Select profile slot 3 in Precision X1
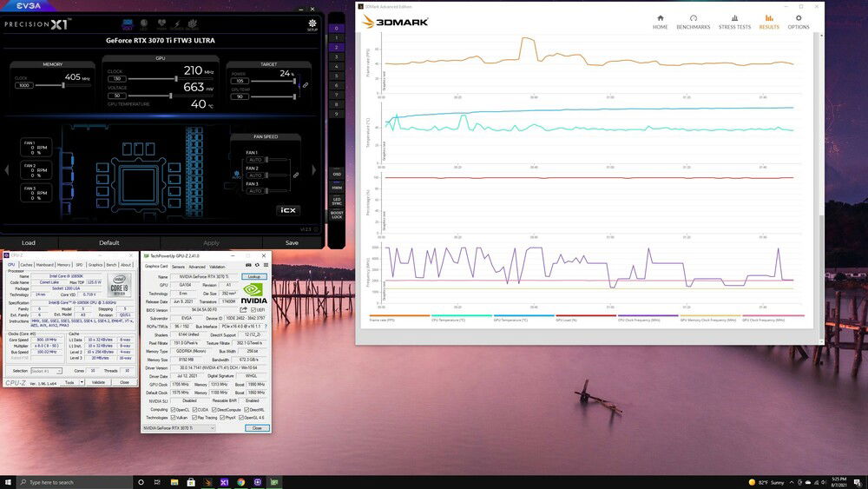Screen dimensions: 868x489 337,59
